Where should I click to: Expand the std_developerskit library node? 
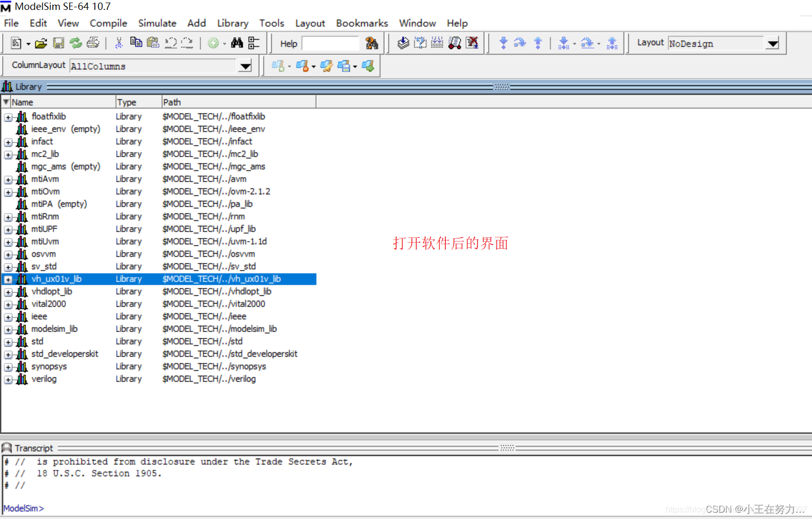coord(8,355)
